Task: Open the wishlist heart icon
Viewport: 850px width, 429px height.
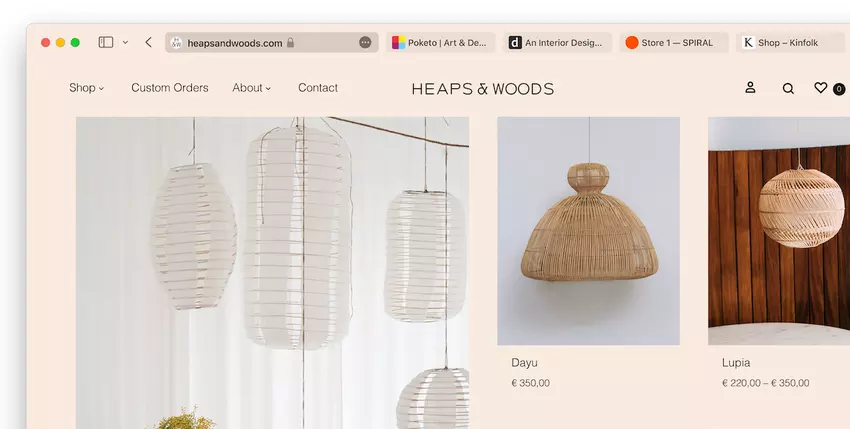Action: tap(821, 88)
